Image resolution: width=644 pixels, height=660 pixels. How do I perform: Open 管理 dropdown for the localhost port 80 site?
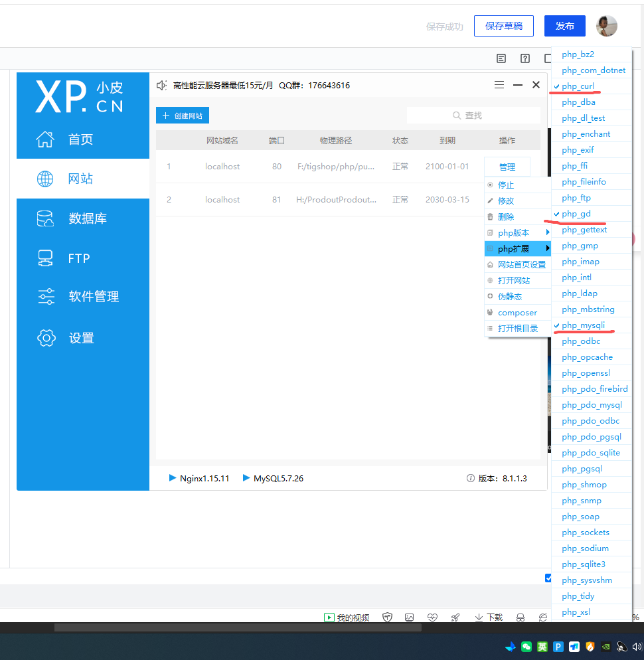click(x=507, y=167)
